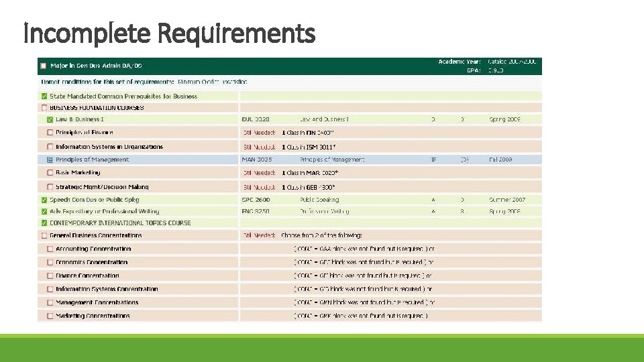This screenshot has width=644, height=362.
Task: Select the 'BUSINESS FOUNDATION COURSES' label
Action: (x=97, y=108)
